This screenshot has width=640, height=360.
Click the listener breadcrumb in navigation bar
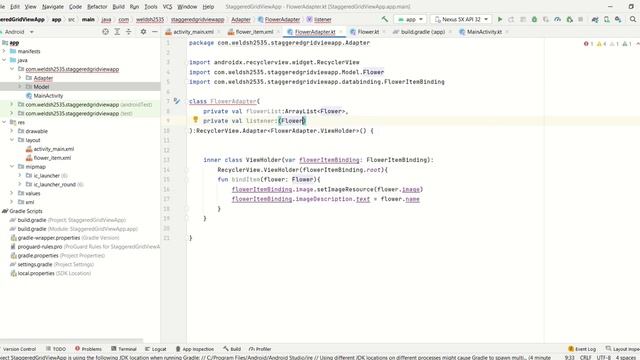[322, 19]
